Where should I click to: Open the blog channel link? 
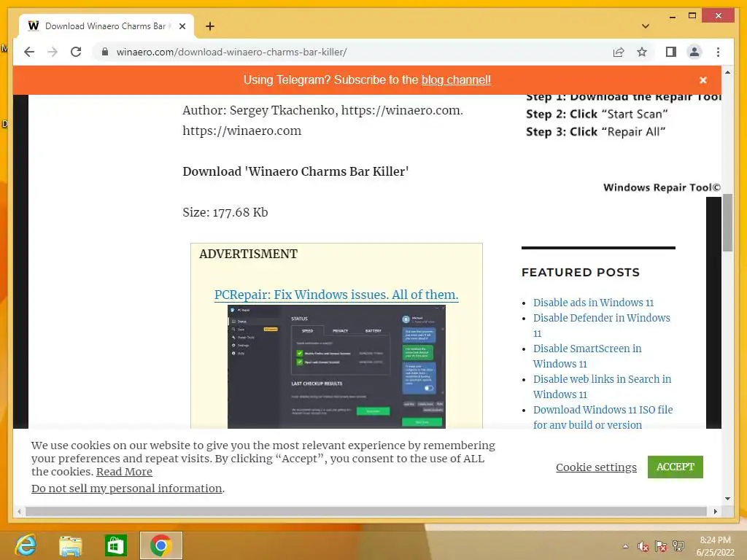point(456,79)
